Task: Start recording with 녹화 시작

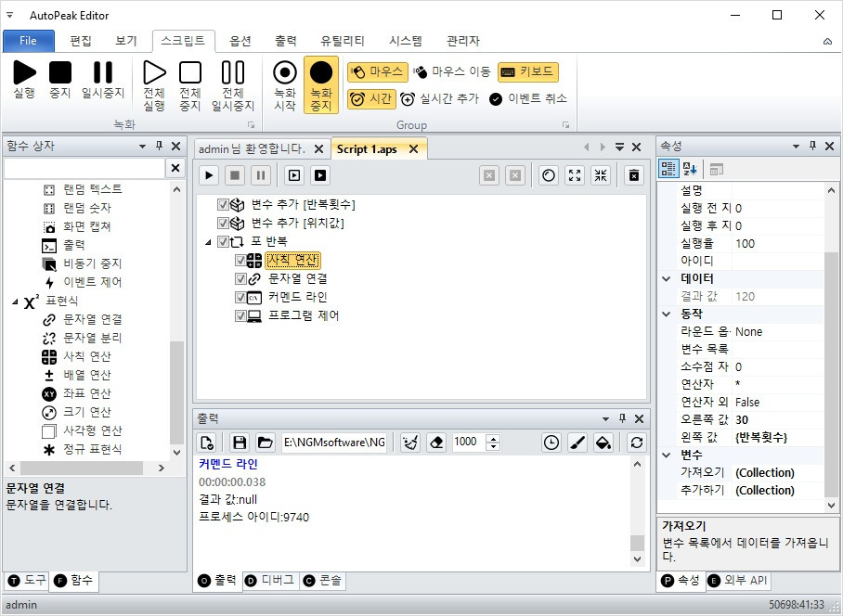Action: (285, 85)
